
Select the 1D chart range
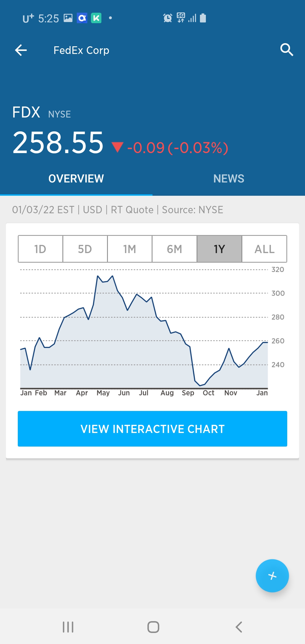tap(40, 249)
